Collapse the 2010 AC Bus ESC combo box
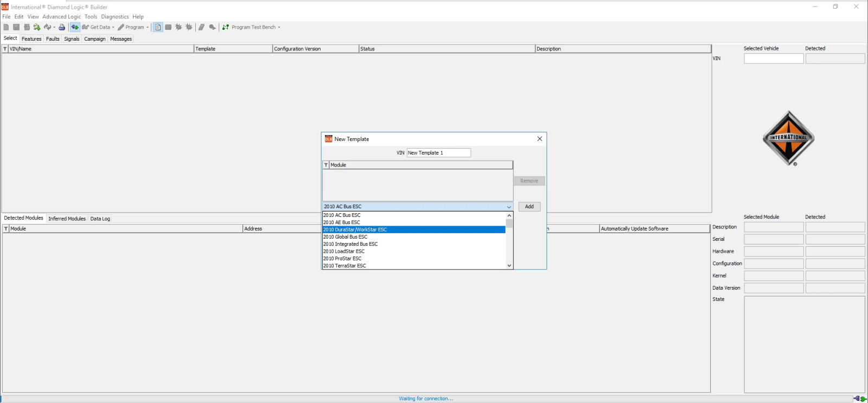Viewport: 868px width, 403px height. pos(509,207)
